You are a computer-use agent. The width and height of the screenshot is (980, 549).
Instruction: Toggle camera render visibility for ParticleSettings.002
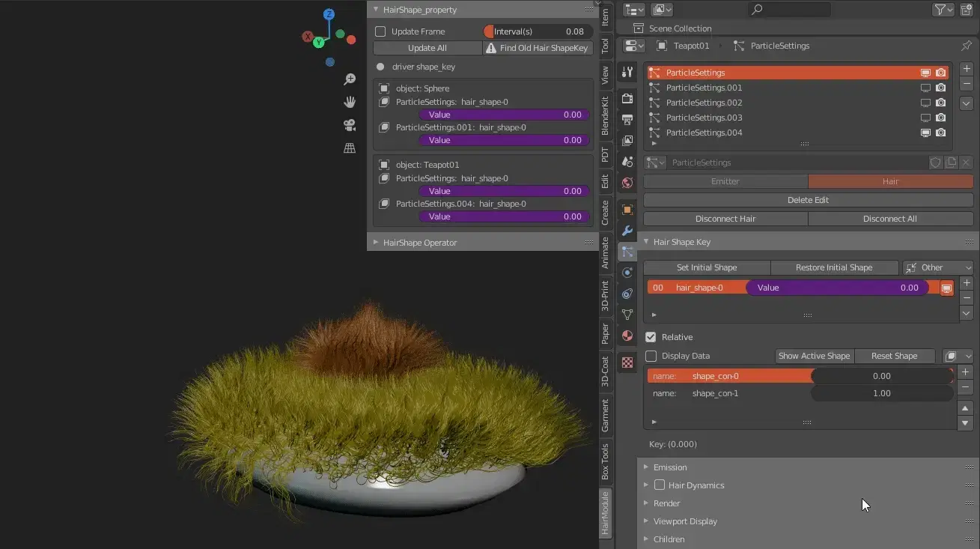pos(940,102)
